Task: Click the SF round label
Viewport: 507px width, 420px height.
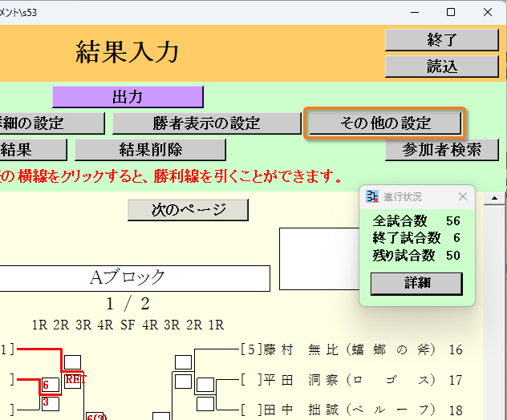Action: [x=128, y=325]
